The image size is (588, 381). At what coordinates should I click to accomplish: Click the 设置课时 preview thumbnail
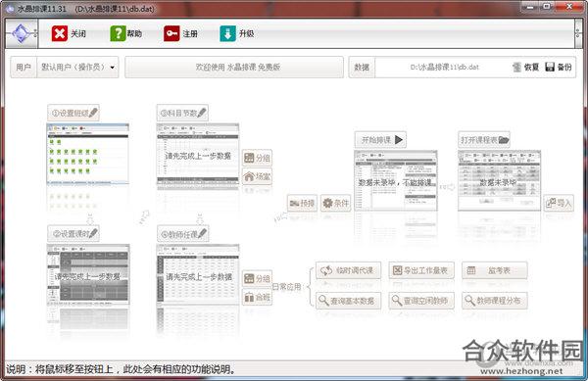click(88, 274)
